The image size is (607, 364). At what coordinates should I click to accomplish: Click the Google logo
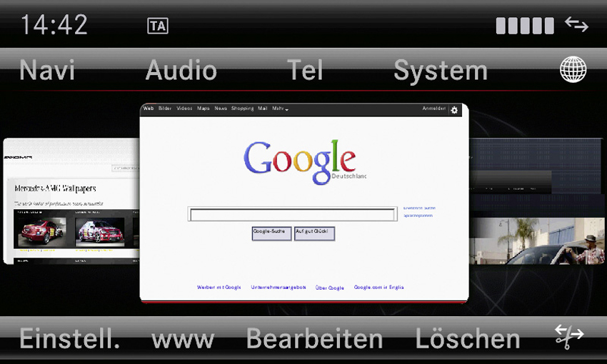click(300, 160)
